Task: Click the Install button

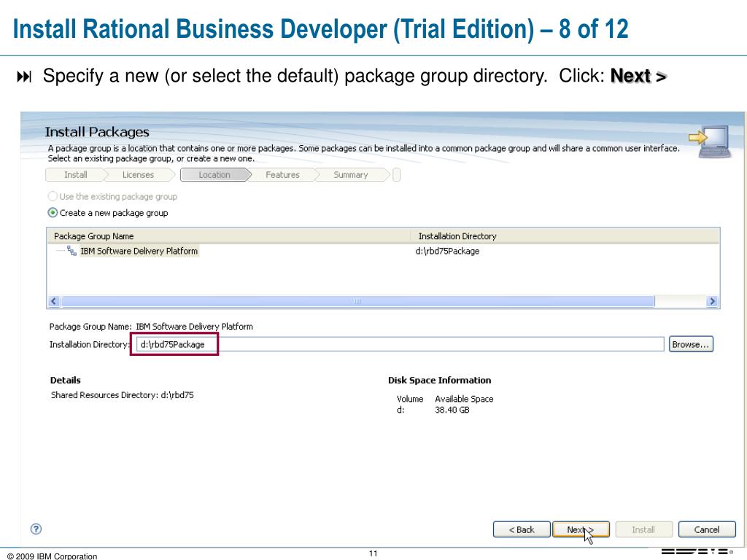Action: coord(643,529)
